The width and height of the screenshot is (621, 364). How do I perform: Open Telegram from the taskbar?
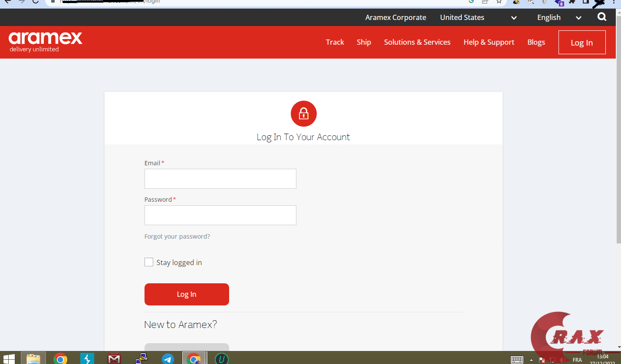click(x=168, y=359)
